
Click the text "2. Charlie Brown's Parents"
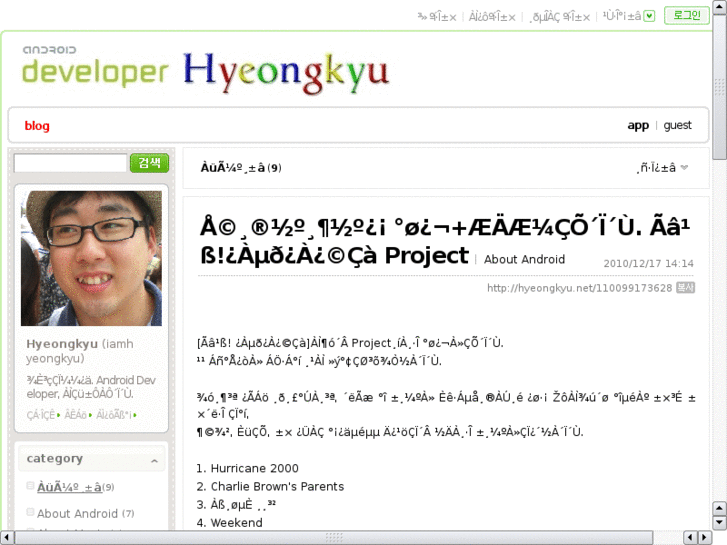[270, 487]
